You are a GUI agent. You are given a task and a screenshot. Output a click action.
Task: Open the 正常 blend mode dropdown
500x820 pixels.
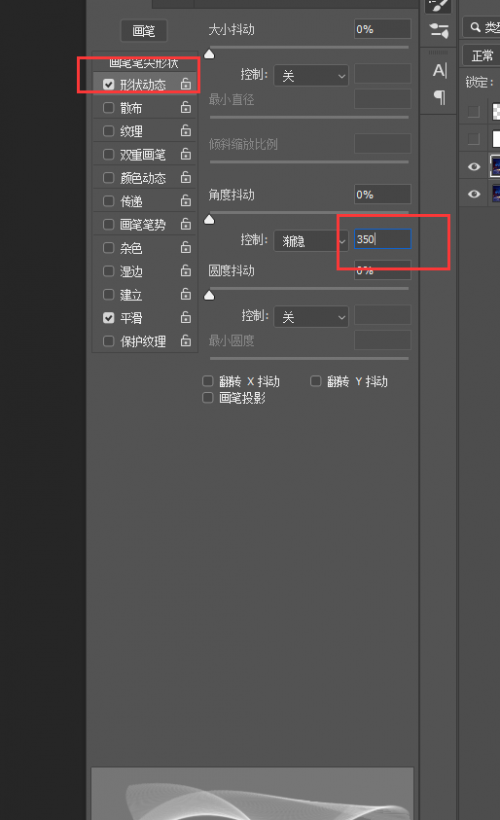(481, 55)
